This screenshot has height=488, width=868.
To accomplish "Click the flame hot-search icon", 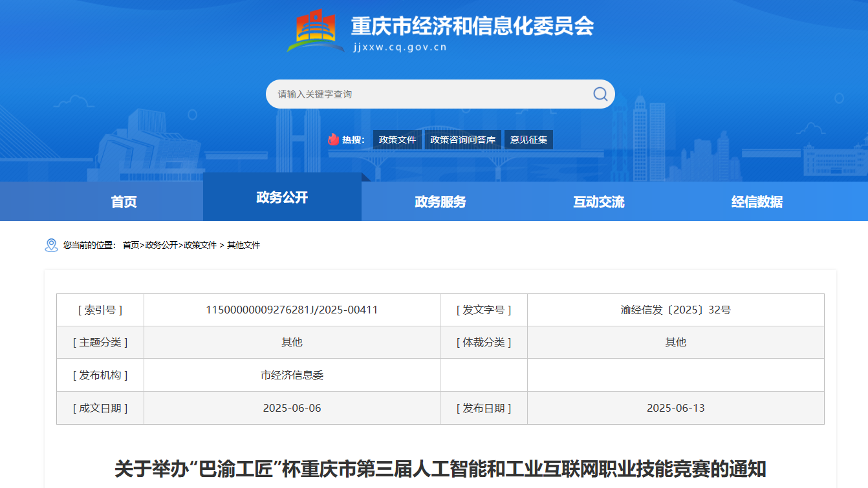I will pyautogui.click(x=333, y=140).
